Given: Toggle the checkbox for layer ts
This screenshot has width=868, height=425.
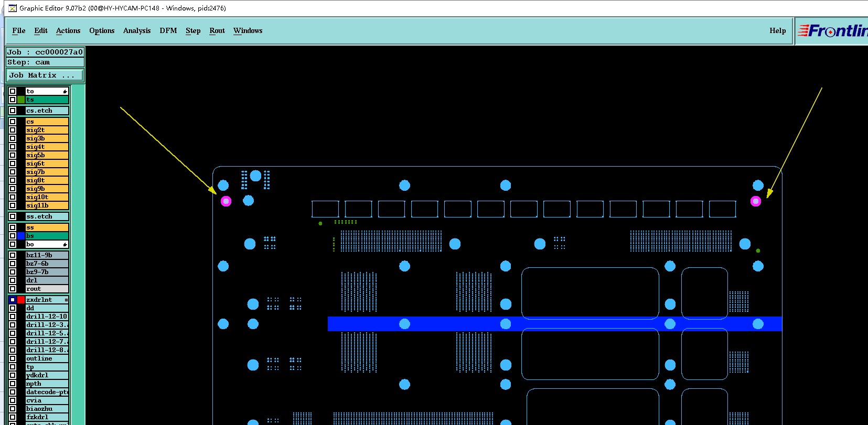Looking at the screenshot, I should 13,100.
